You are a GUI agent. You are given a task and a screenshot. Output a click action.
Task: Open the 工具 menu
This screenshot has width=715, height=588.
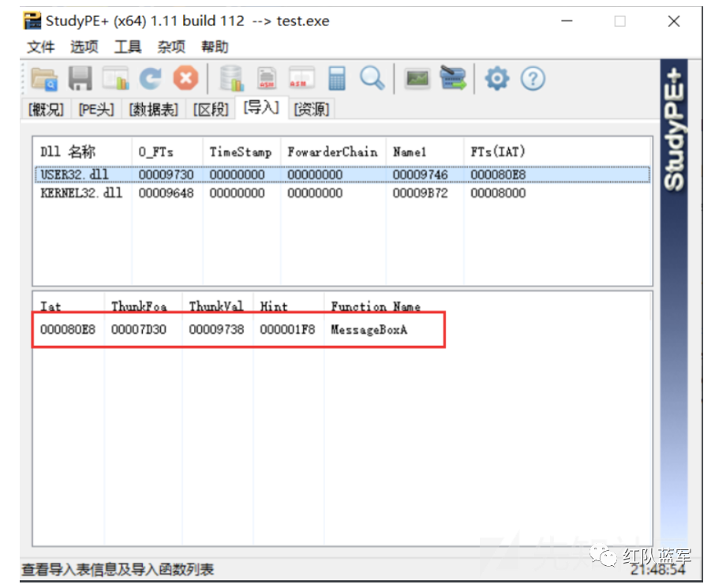point(128,47)
